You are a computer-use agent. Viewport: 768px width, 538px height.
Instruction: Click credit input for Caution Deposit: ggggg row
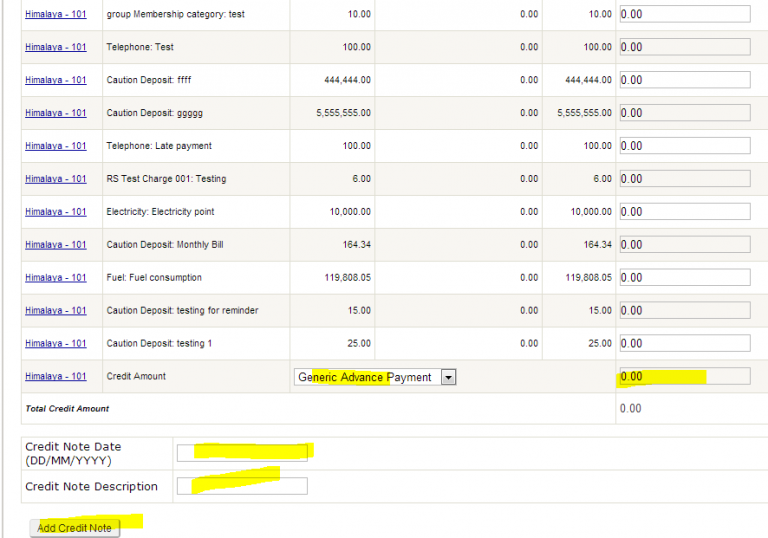coord(685,113)
